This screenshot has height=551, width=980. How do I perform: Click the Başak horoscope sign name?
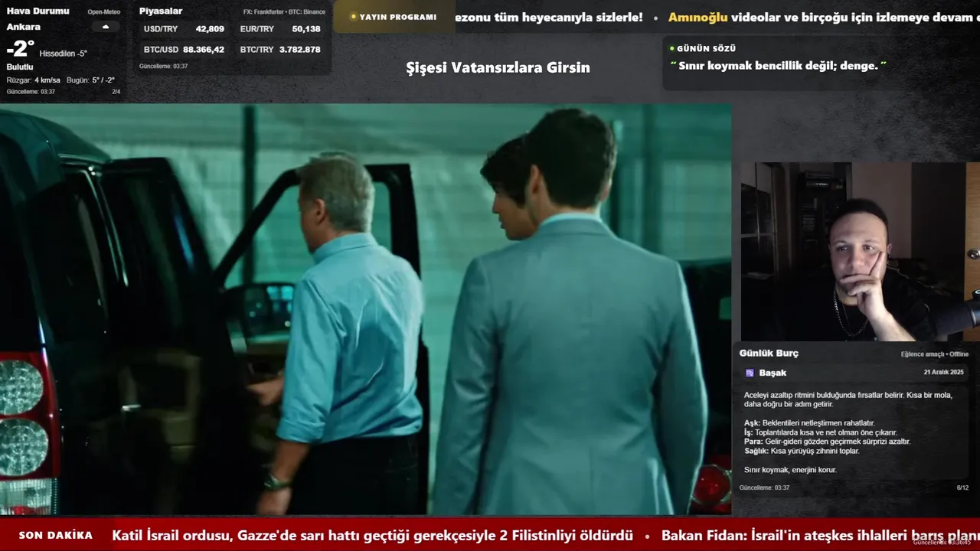coord(773,373)
